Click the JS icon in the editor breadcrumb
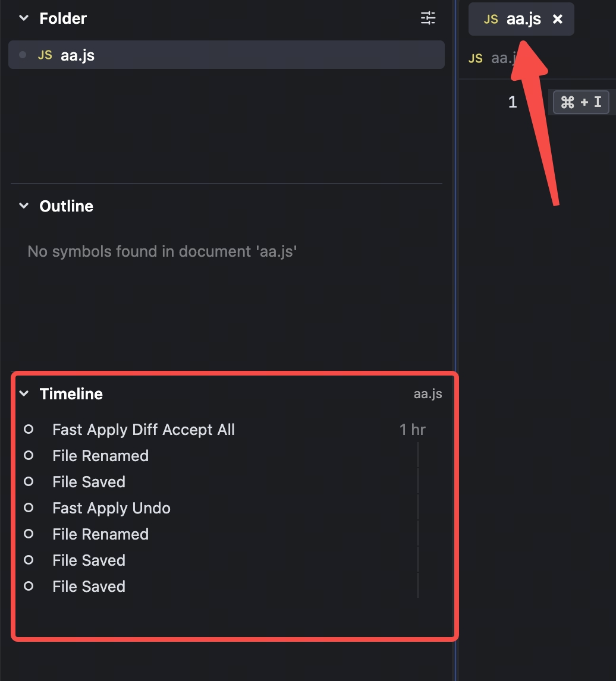The image size is (616, 681). click(476, 58)
